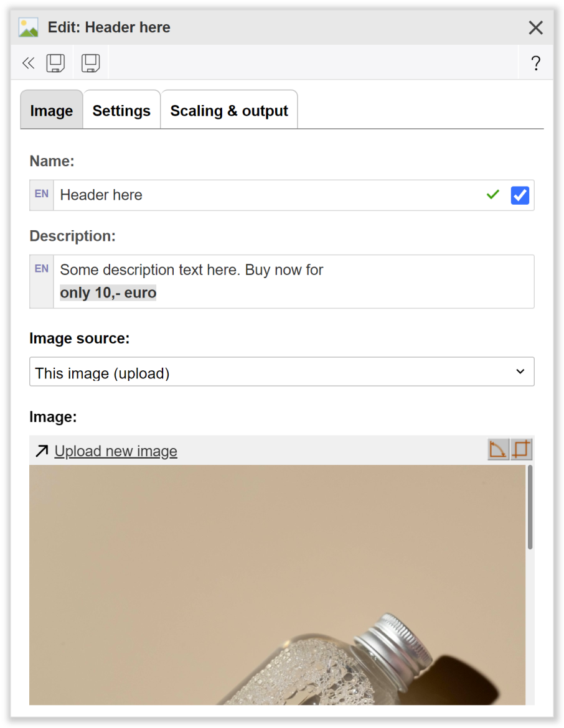564x728 pixels.
Task: Click inside the Name text field
Action: [x=249, y=195]
